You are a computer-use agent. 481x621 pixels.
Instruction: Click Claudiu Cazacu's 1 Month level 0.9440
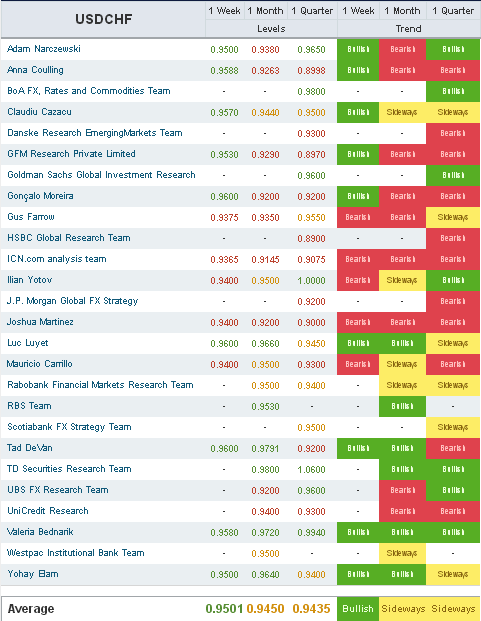265,112
